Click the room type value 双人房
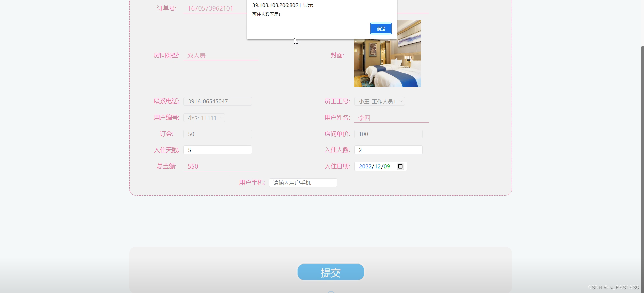Image resolution: width=644 pixels, height=293 pixels. [196, 56]
